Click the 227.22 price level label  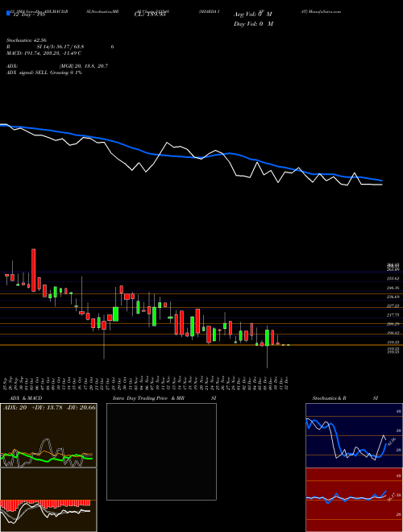[x=393, y=305]
